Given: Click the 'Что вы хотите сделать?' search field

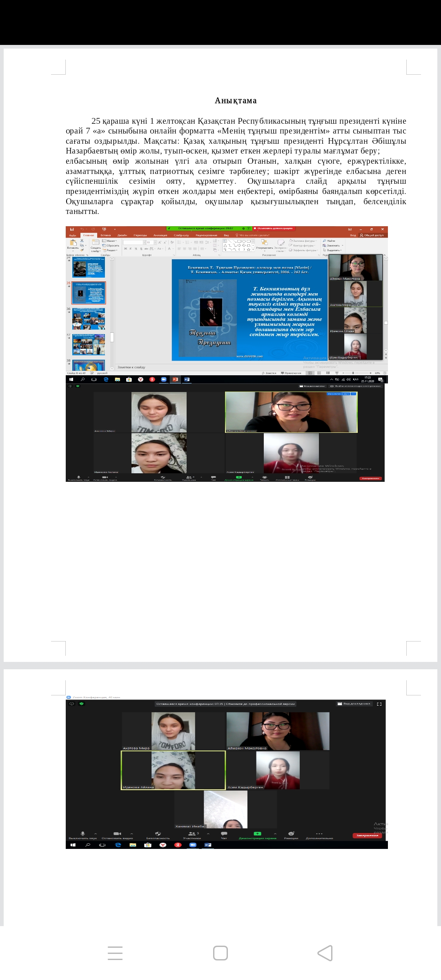Looking at the screenshot, I should [x=252, y=235].
